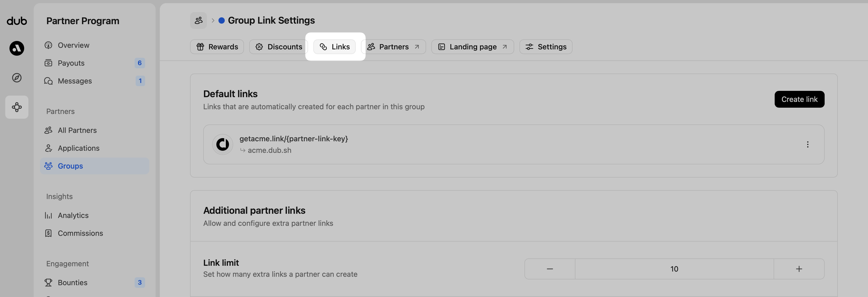Click the getacme.link default link logo
This screenshot has height=297, width=868.
[222, 144]
